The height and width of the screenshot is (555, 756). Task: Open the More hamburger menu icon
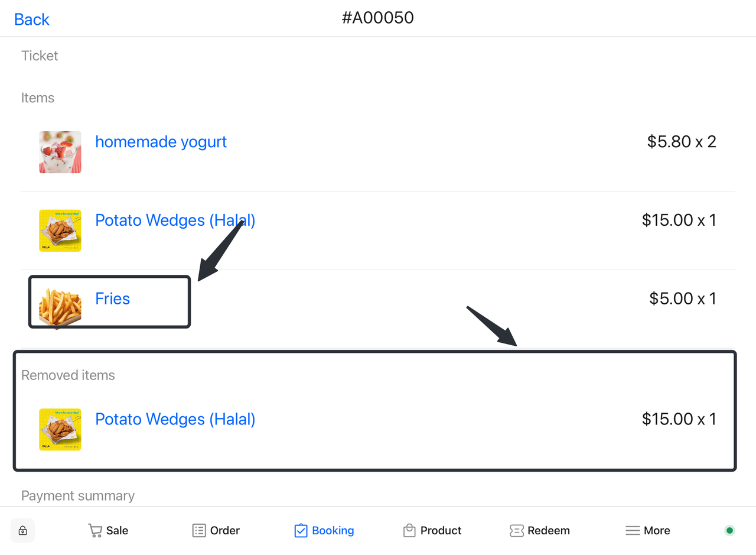(x=633, y=530)
